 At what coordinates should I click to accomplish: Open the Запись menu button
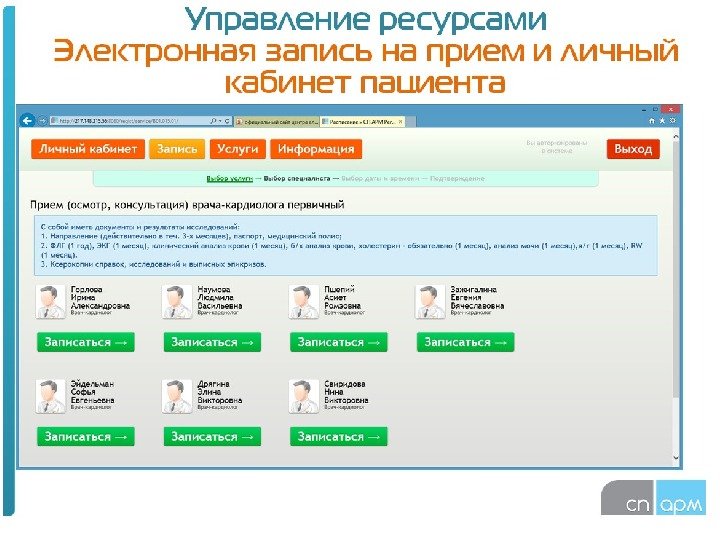tap(177, 149)
